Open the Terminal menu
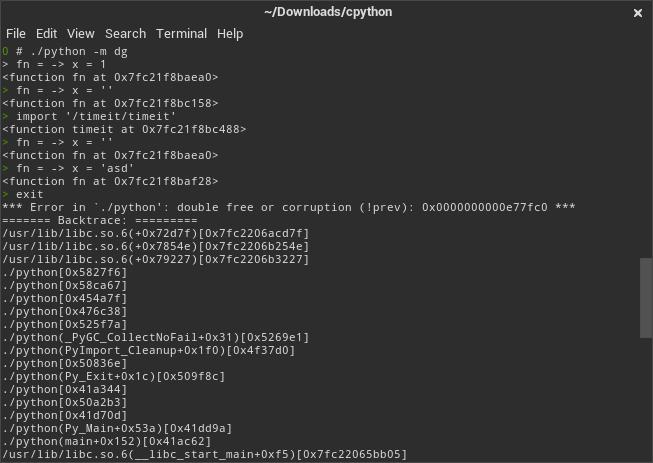The height and width of the screenshot is (463, 653). click(181, 33)
